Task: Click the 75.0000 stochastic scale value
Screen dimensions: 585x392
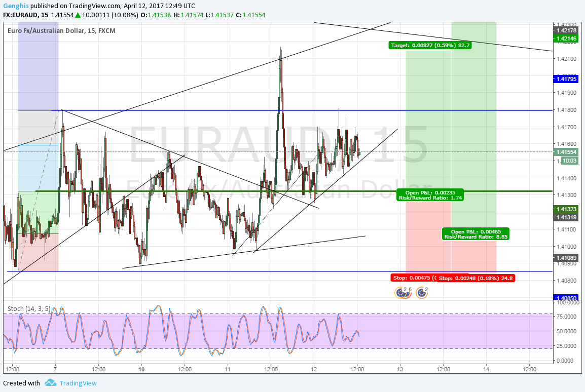Action: click(566, 317)
